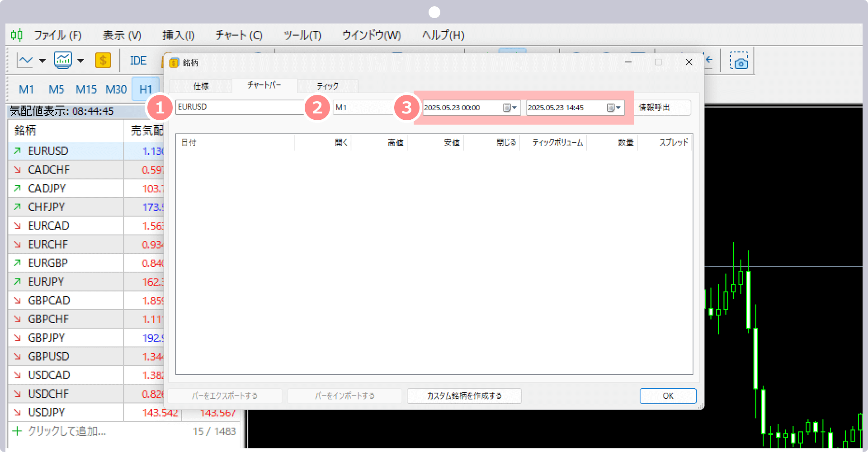
Task: Click the line chart toolbar icon
Action: (x=25, y=60)
